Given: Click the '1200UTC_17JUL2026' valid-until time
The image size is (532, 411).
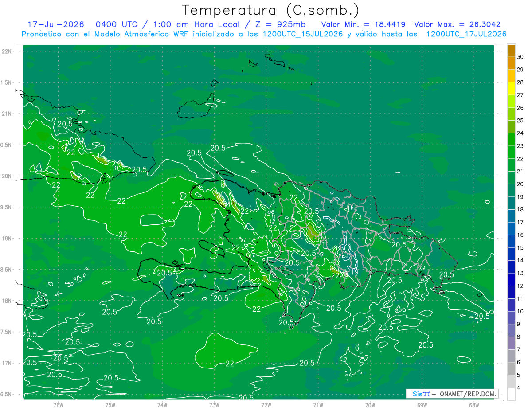Looking at the screenshot, I should (466, 34).
